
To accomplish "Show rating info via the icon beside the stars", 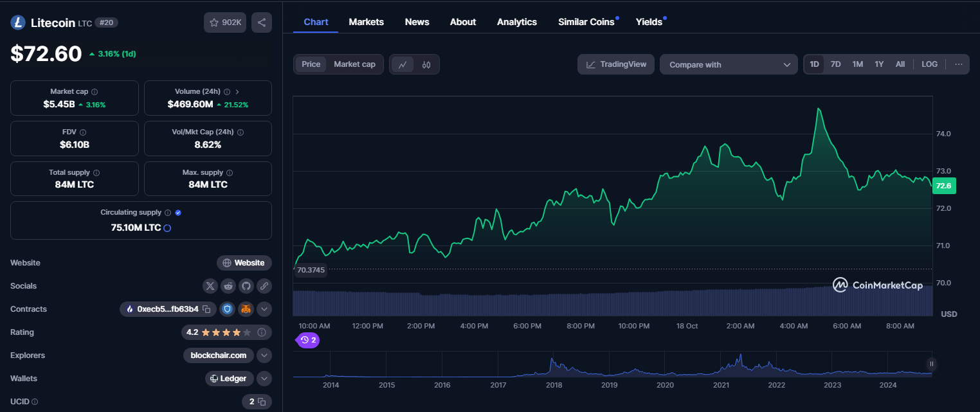I will (x=262, y=332).
